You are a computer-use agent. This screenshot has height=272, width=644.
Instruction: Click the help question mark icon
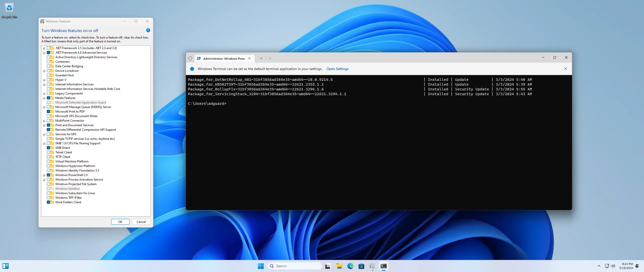pos(148,30)
